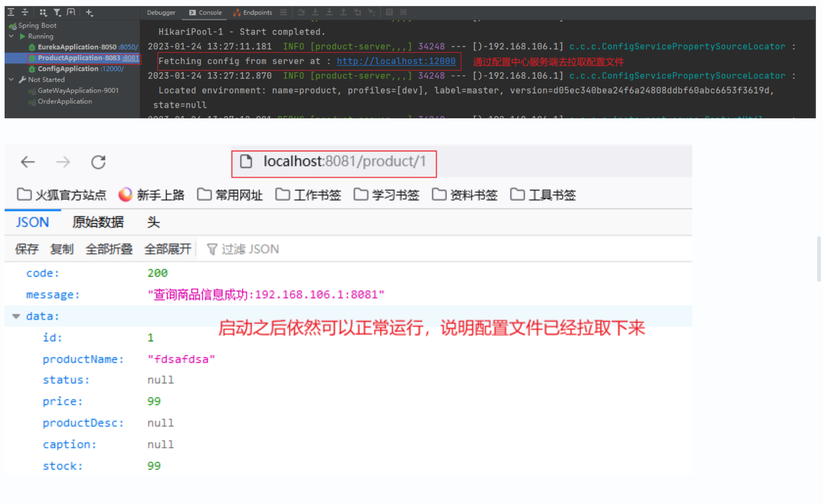Click the Step Into debugger icon
This screenshot has height=504, width=823.
click(x=329, y=12)
